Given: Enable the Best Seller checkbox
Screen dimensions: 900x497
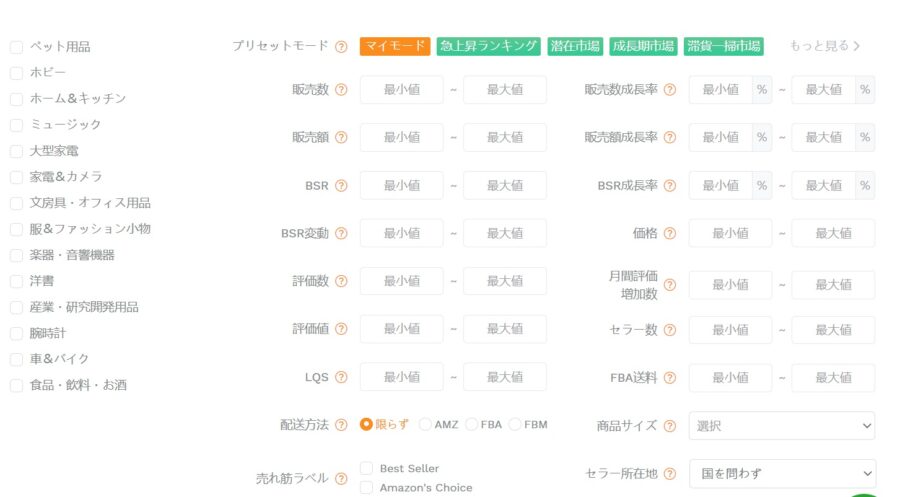Looking at the screenshot, I should 366,468.
